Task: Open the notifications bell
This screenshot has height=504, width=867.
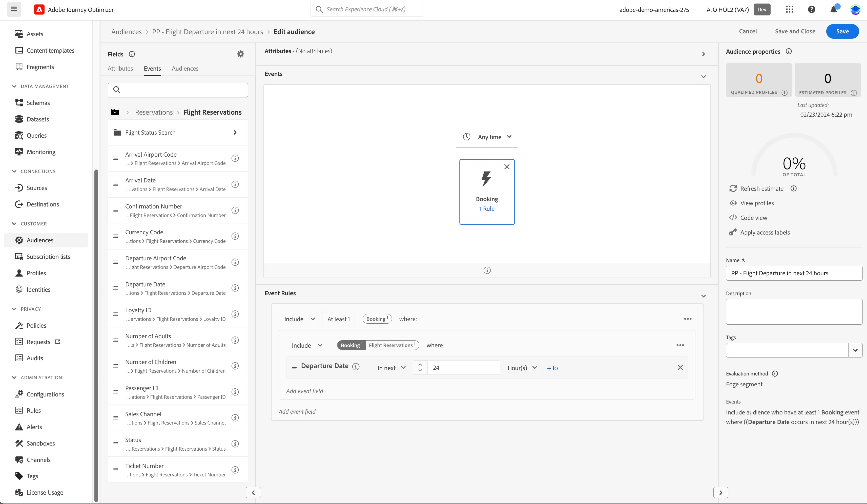Action: click(834, 9)
